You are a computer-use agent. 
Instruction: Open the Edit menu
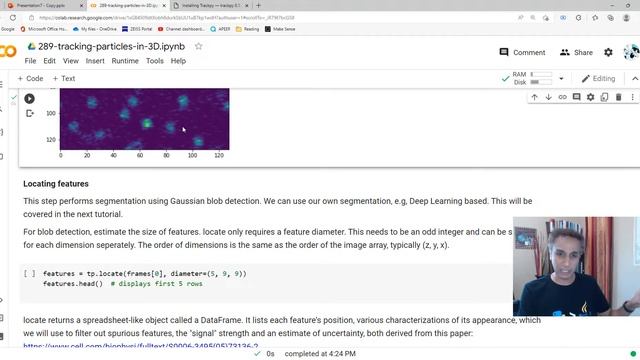point(49,61)
